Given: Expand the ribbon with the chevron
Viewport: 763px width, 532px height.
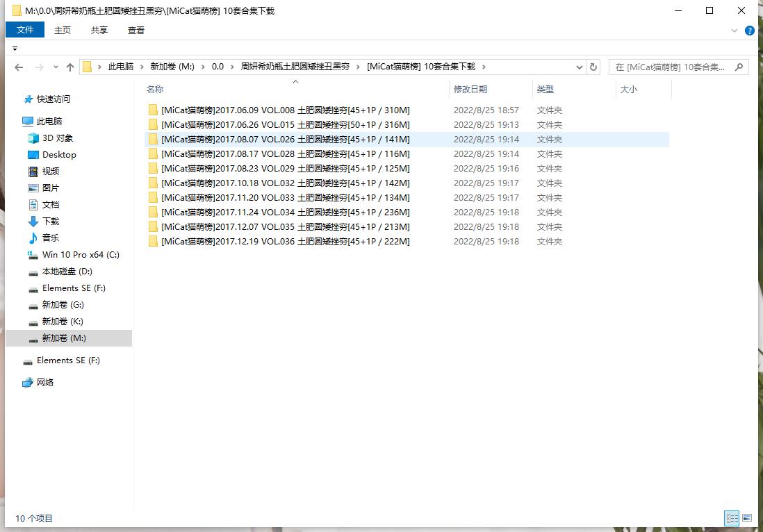Looking at the screenshot, I should (x=735, y=31).
